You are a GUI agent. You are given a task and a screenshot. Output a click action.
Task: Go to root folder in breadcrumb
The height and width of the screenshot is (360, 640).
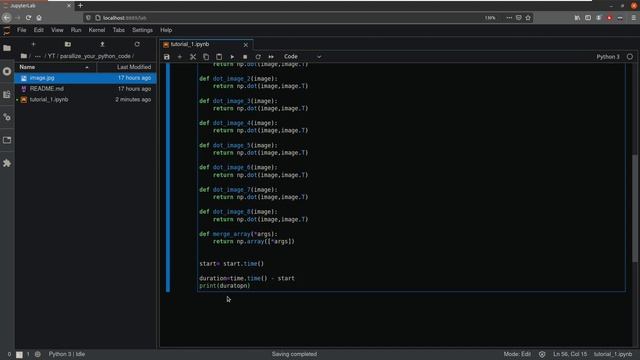coord(24,56)
